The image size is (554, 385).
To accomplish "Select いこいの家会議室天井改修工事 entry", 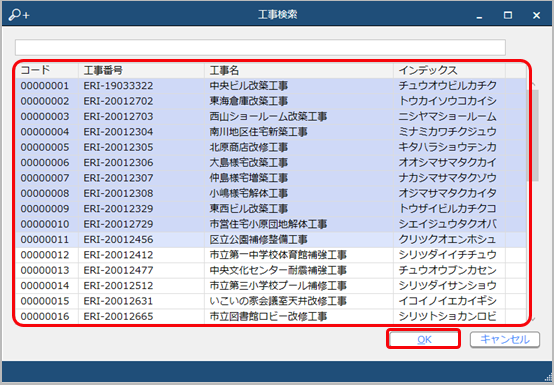I will click(278, 301).
